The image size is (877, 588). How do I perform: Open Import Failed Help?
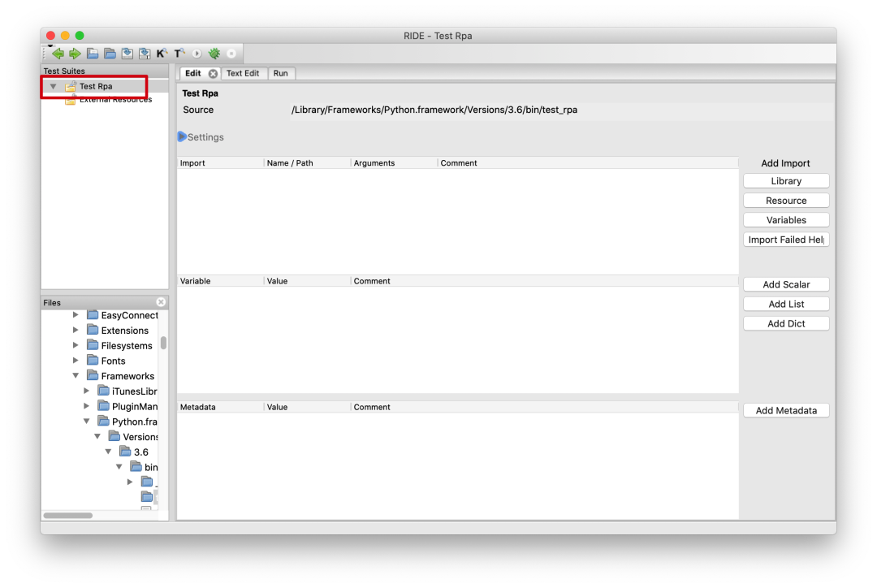pos(786,240)
